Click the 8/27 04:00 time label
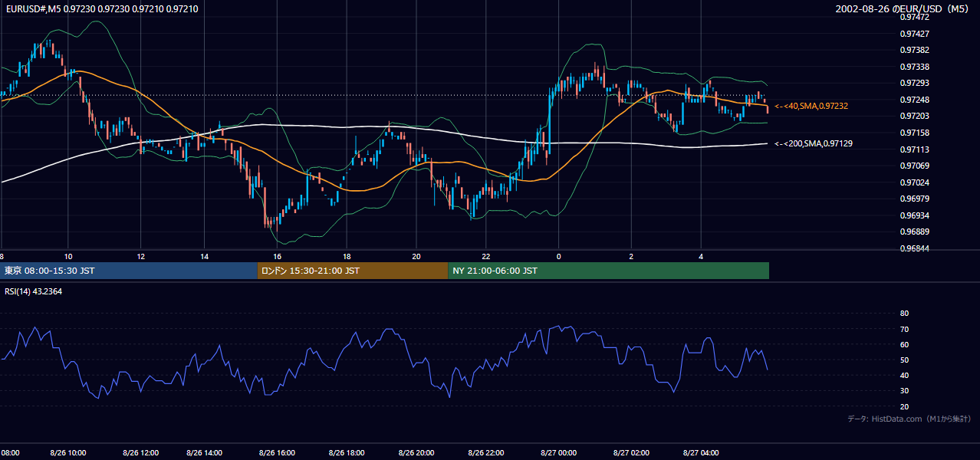Image resolution: width=980 pixels, height=460 pixels. 701,453
